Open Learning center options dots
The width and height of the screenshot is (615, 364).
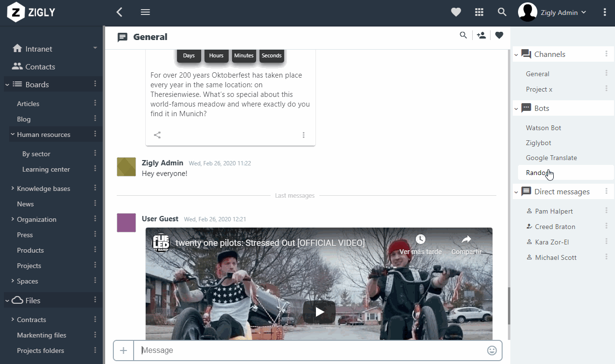(95, 169)
